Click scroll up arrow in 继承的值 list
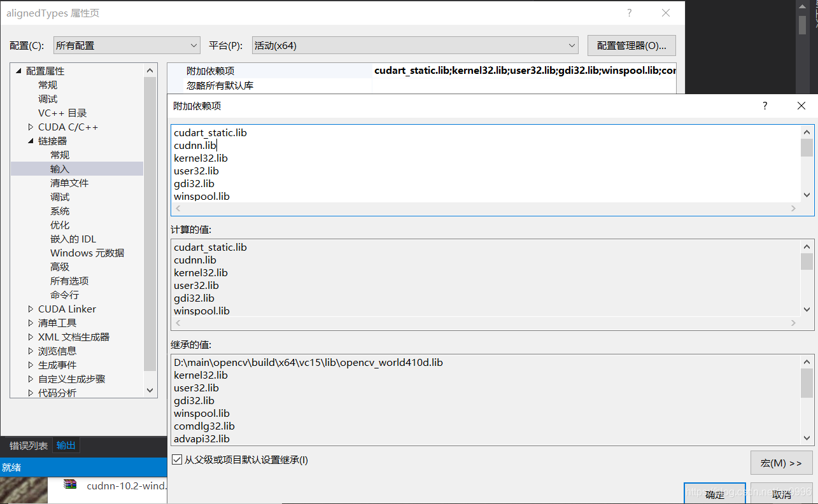 tap(807, 361)
